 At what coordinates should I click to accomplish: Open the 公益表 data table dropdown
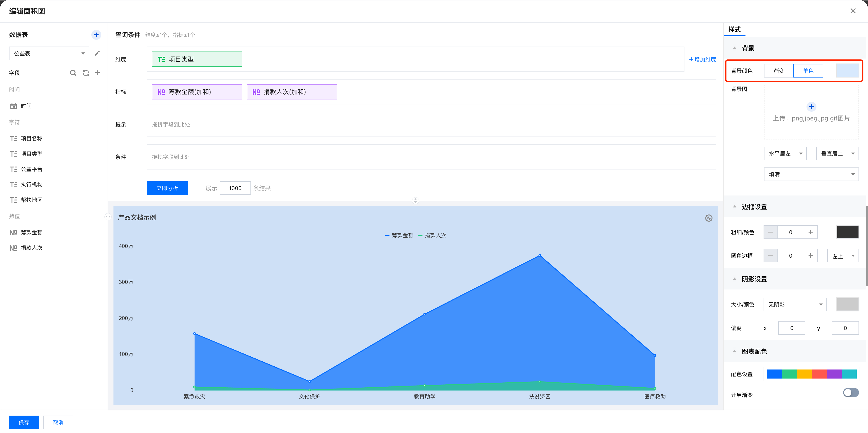coord(49,54)
